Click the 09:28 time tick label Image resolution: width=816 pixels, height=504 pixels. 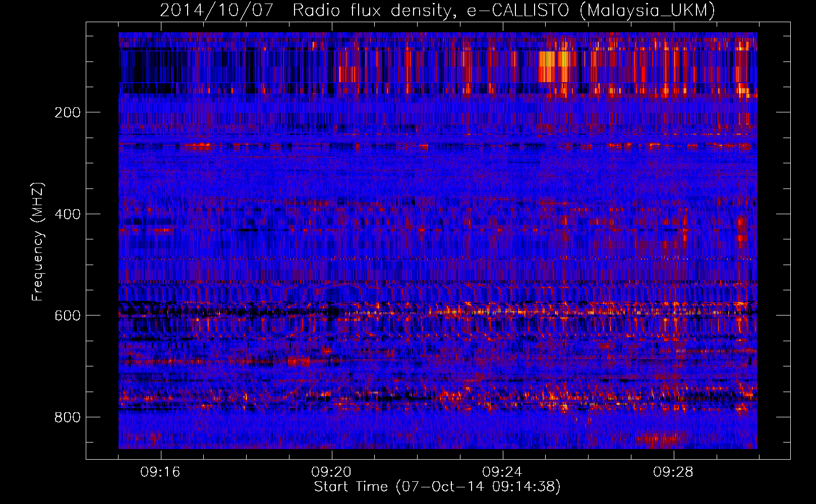[x=673, y=472]
